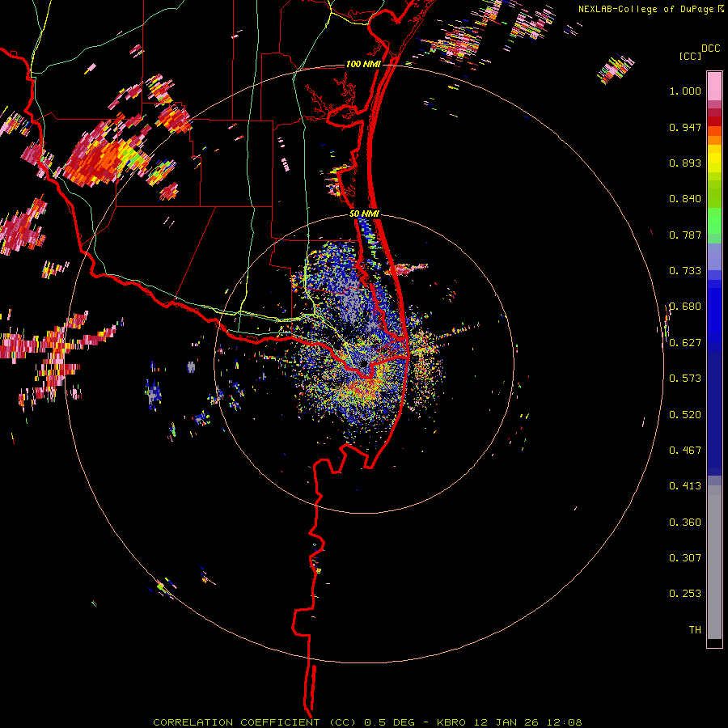Click the DCC label above the color scale
The image size is (728, 728).
711,49
